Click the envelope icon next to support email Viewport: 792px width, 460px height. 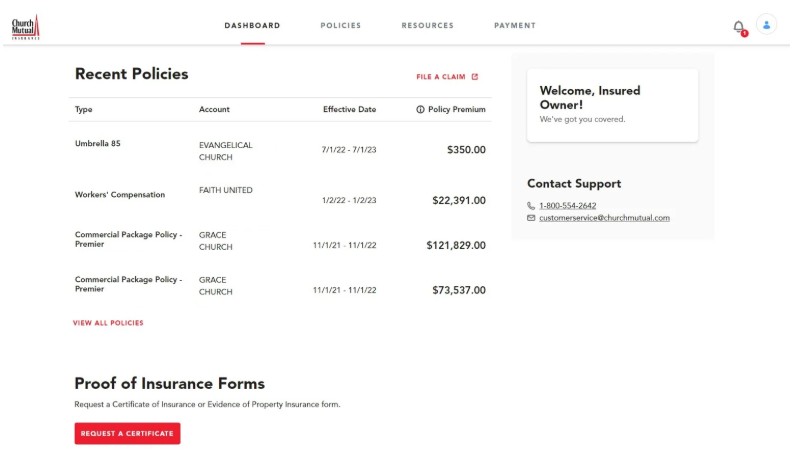531,218
